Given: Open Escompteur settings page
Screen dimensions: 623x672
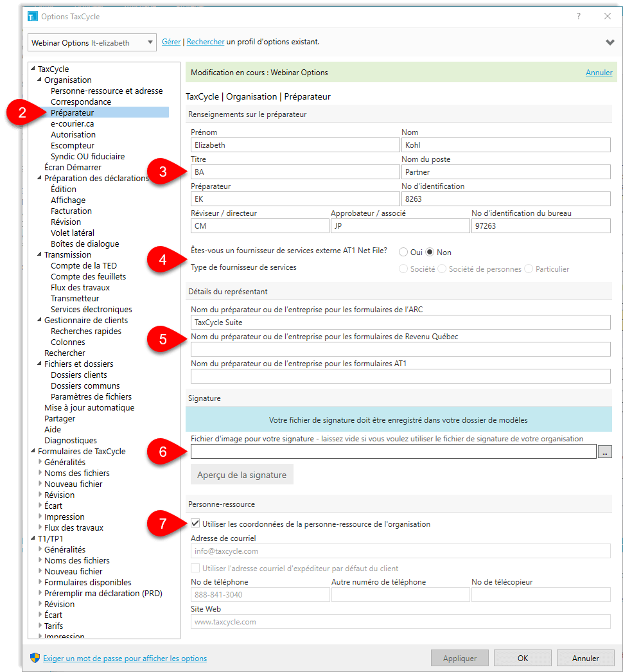Looking at the screenshot, I should click(x=73, y=146).
